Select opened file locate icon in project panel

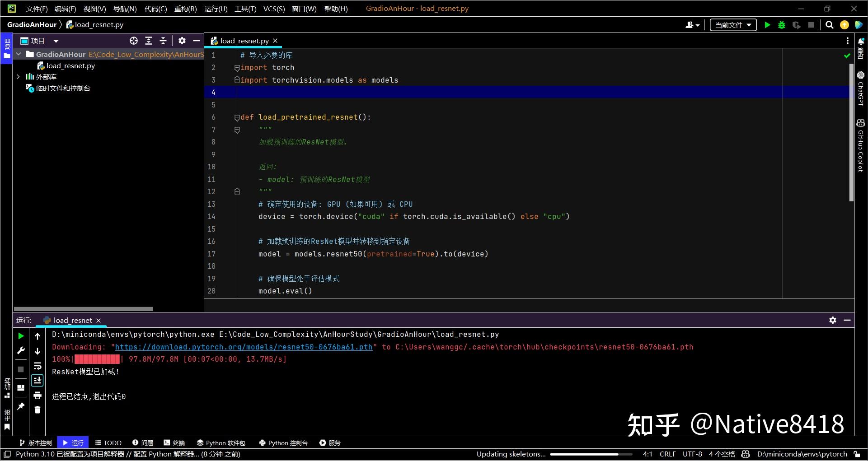click(x=134, y=41)
